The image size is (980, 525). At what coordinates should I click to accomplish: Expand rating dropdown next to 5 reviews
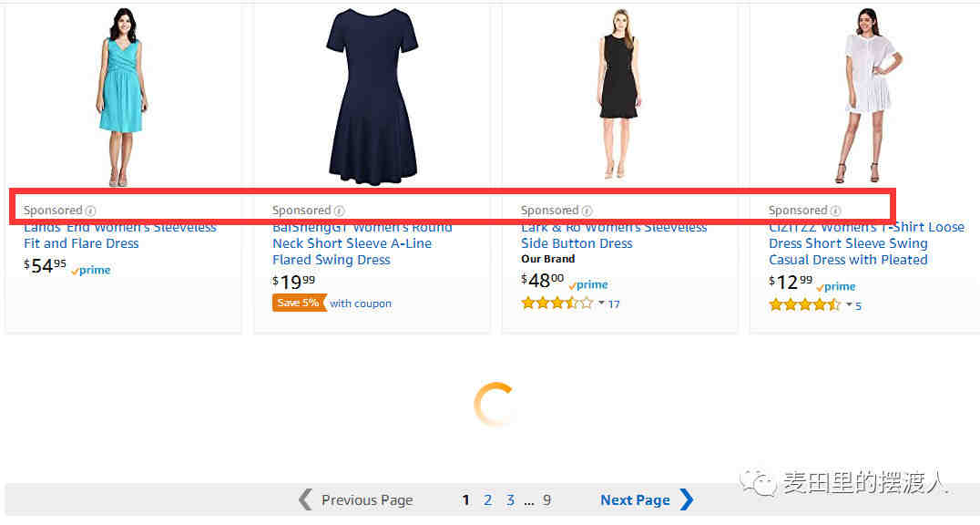point(850,304)
